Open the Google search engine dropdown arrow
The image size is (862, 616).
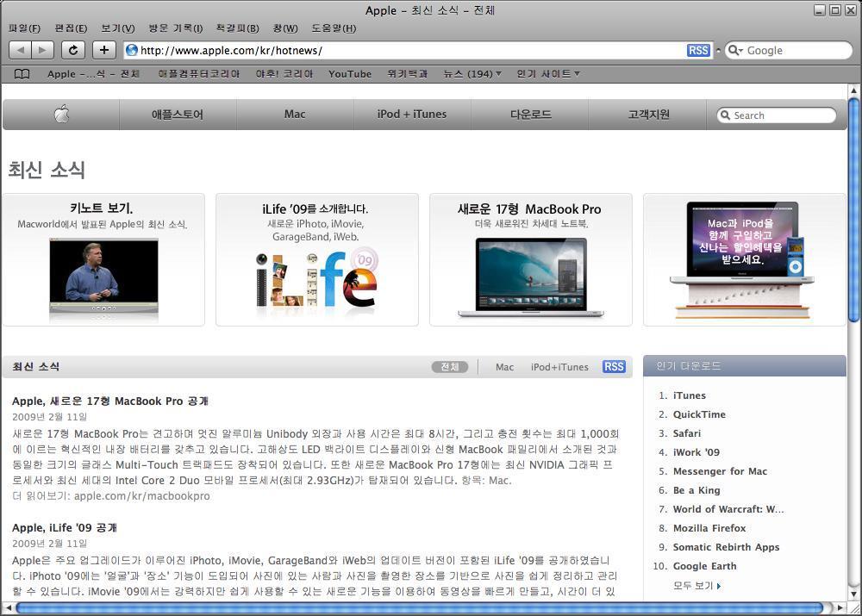tap(740, 51)
